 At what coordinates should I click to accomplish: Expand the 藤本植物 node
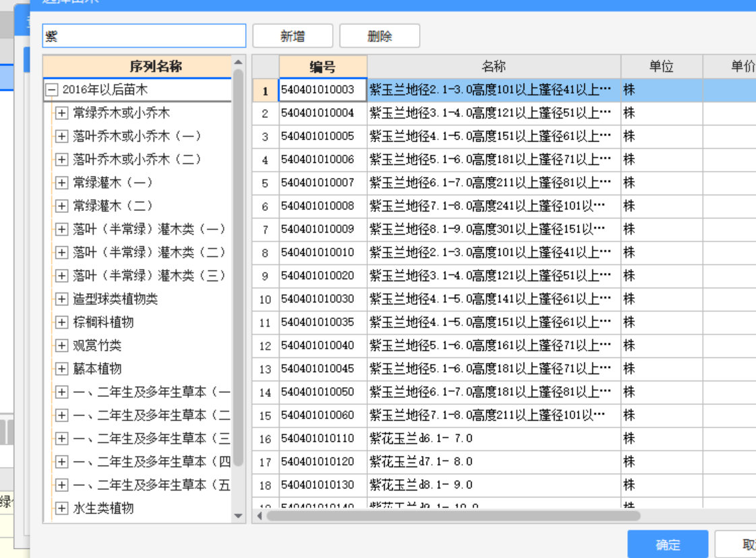61,369
